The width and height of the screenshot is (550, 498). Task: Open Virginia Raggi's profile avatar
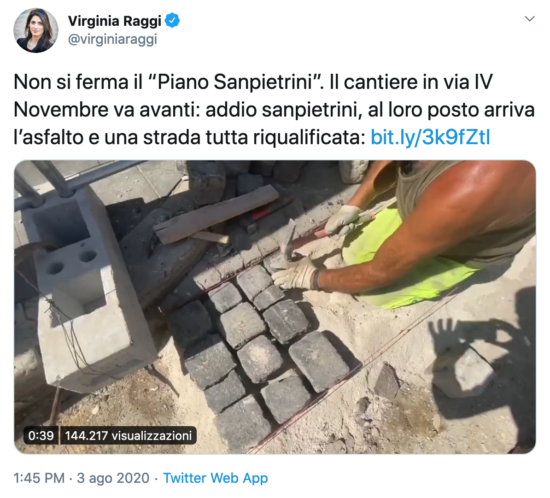tap(35, 31)
